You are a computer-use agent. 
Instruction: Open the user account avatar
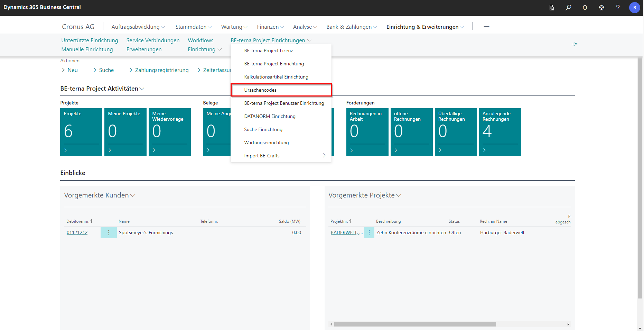(x=634, y=8)
